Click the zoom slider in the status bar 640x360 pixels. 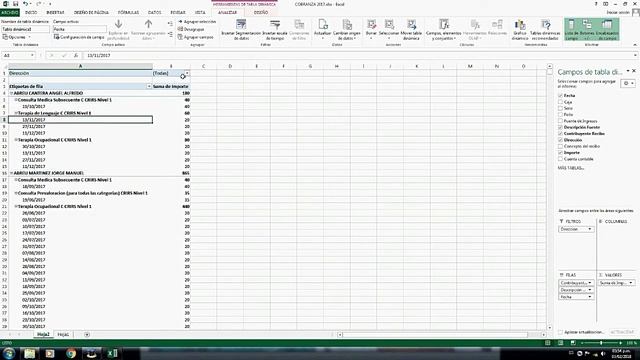pos(601,343)
